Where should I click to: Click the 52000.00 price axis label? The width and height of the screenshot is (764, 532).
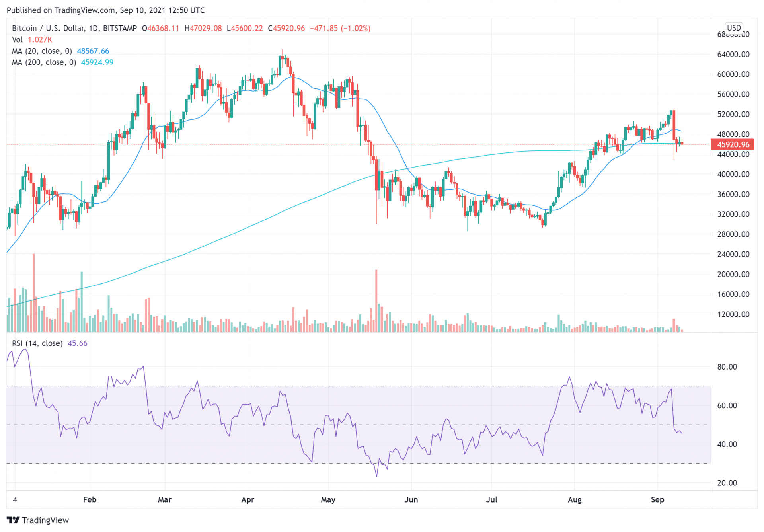point(733,114)
